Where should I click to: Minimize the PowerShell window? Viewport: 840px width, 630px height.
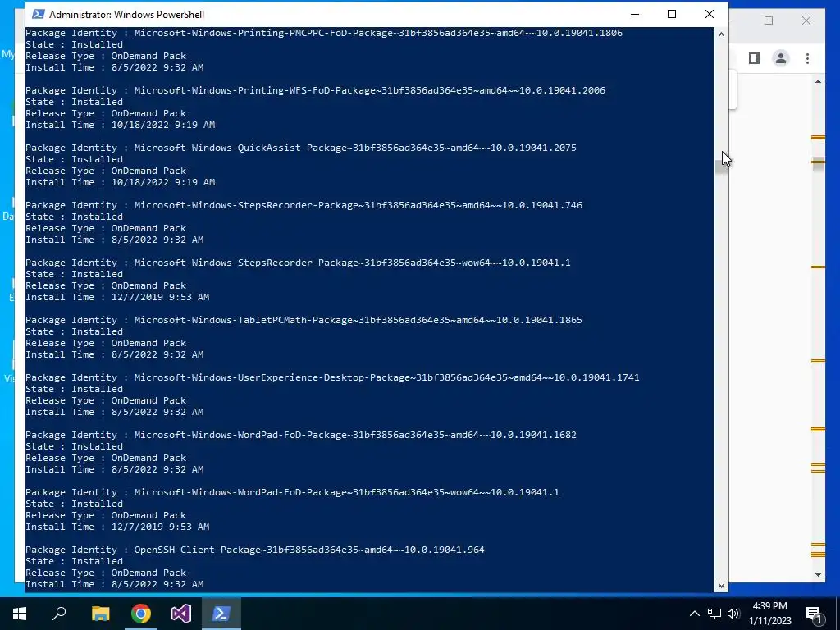(635, 15)
